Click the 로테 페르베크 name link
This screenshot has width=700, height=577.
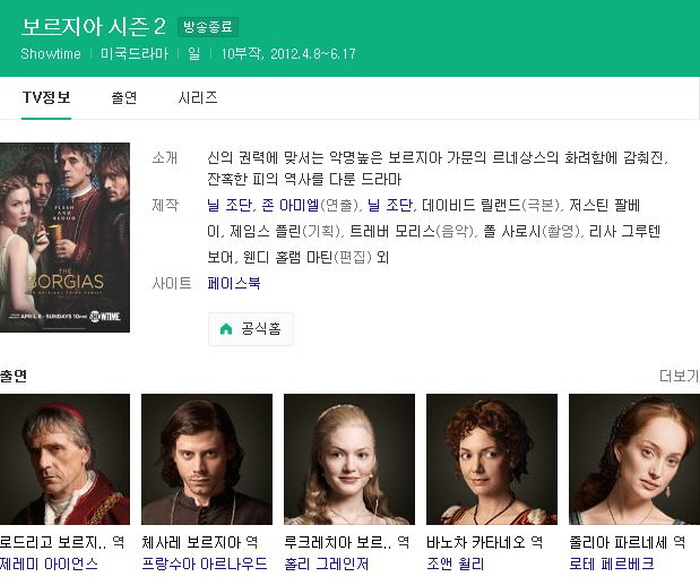pyautogui.click(x=612, y=564)
